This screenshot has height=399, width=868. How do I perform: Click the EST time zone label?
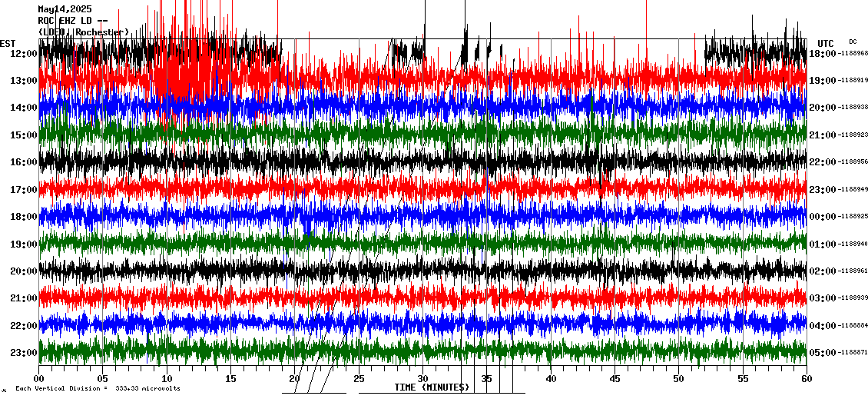[8, 43]
